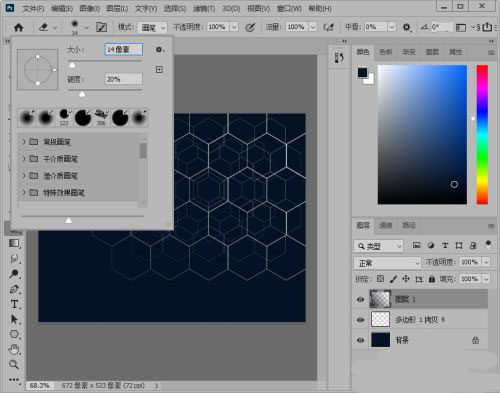The width and height of the screenshot is (500, 393).
Task: Open smoothing options gear icon
Action: (406, 27)
